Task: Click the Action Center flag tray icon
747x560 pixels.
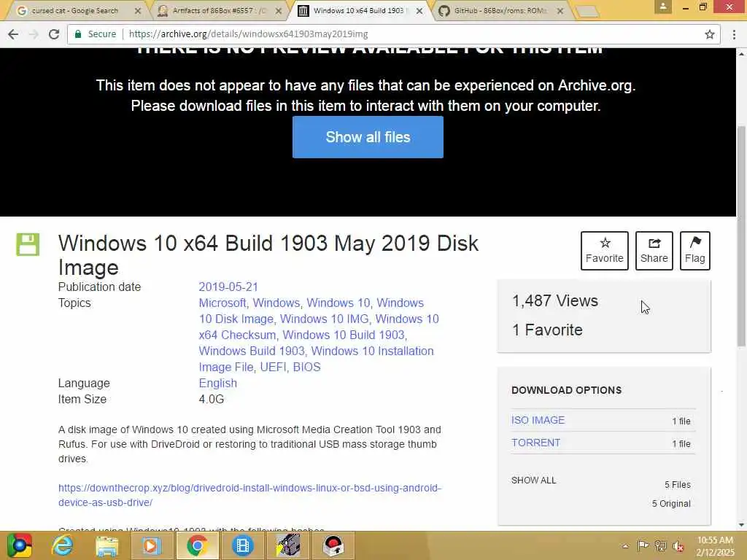Action: coord(643,545)
